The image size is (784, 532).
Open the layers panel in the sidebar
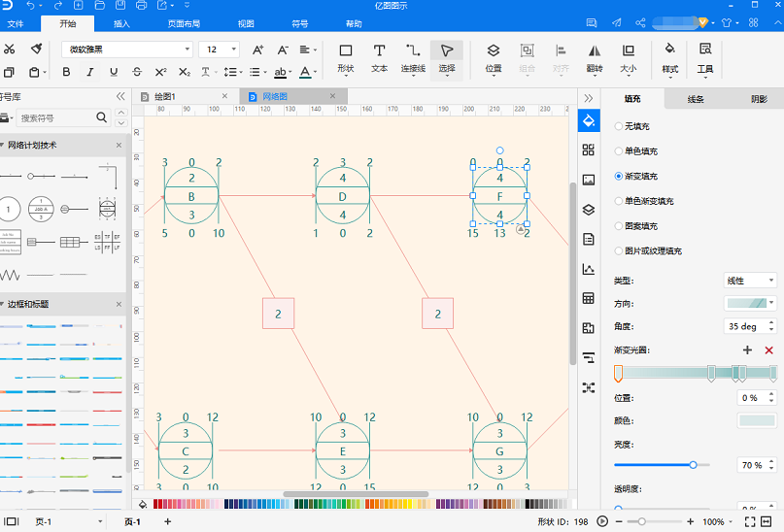pyautogui.click(x=589, y=210)
